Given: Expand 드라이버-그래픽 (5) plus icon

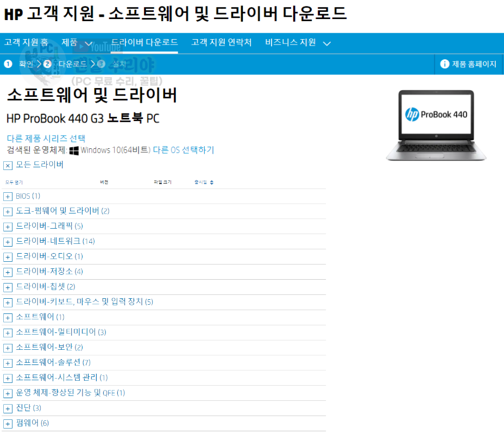Looking at the screenshot, I should [8, 227].
